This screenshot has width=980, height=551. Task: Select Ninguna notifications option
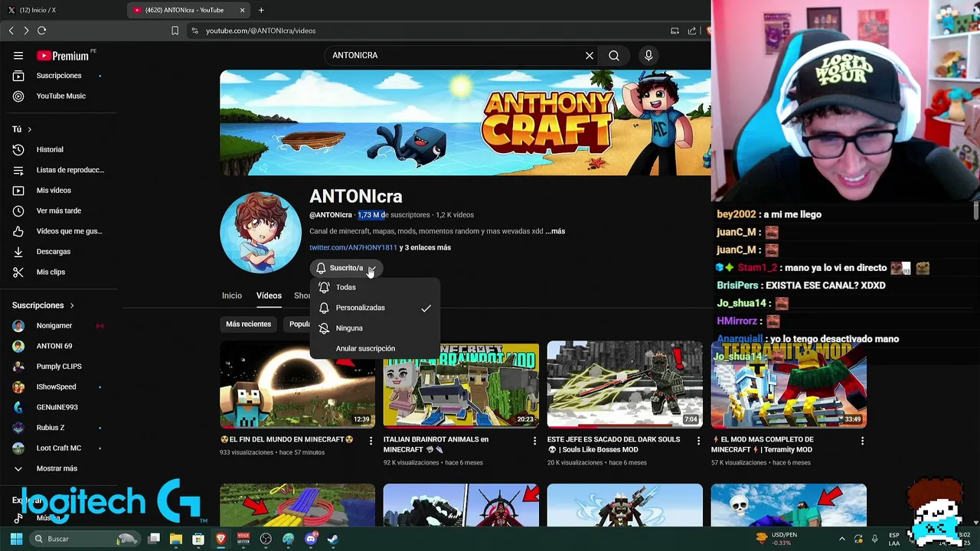[x=375, y=328]
